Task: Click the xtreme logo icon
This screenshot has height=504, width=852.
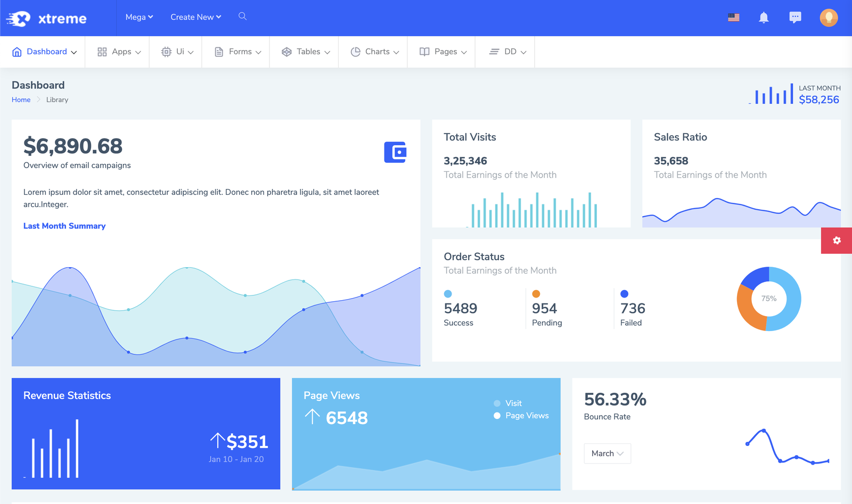Action: pyautogui.click(x=19, y=19)
